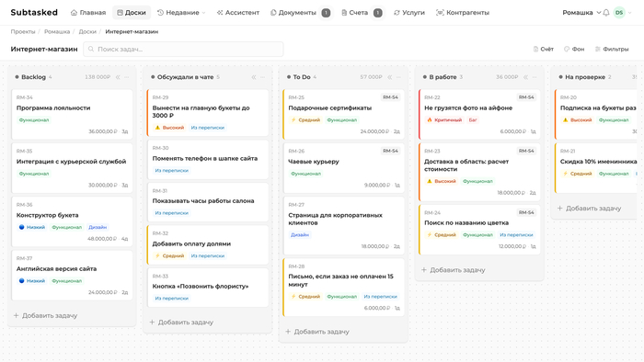
Task: Open the Кнопка «Позвонить флористу» card
Action: point(208,288)
